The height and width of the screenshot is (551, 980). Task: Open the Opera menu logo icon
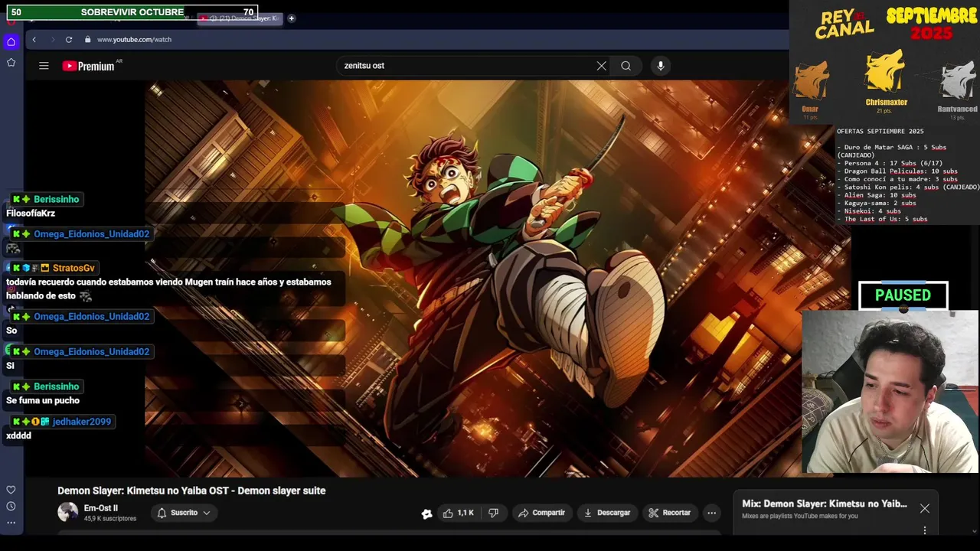point(11,21)
